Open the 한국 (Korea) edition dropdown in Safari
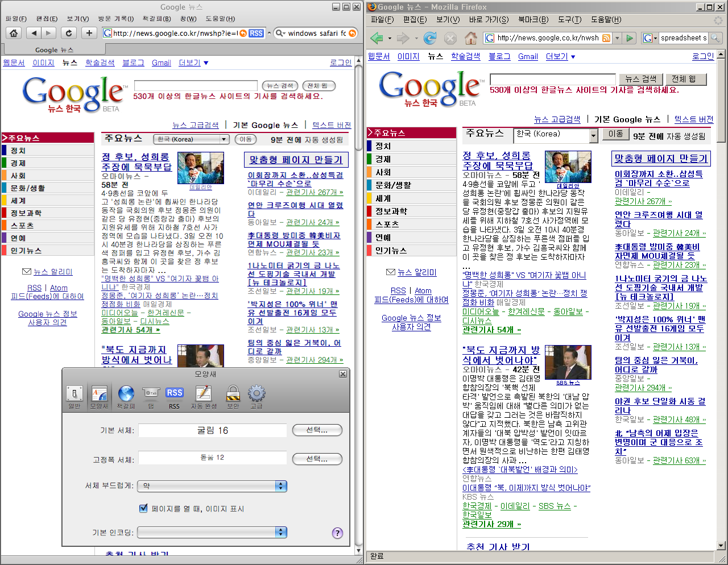 (x=191, y=139)
